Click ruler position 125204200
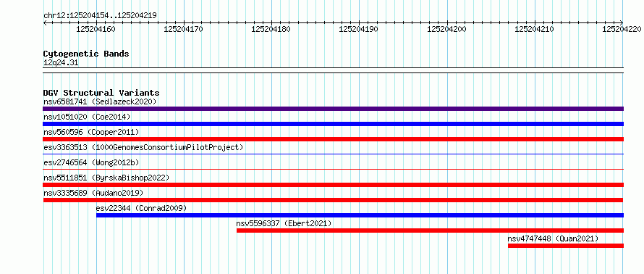The width and height of the screenshot is (644, 274). point(447,29)
